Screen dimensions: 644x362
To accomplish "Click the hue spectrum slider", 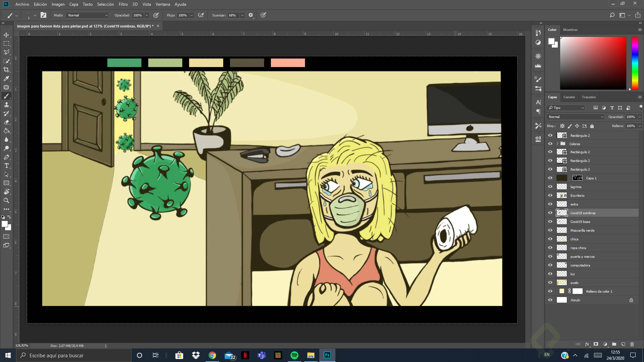I will (635, 63).
